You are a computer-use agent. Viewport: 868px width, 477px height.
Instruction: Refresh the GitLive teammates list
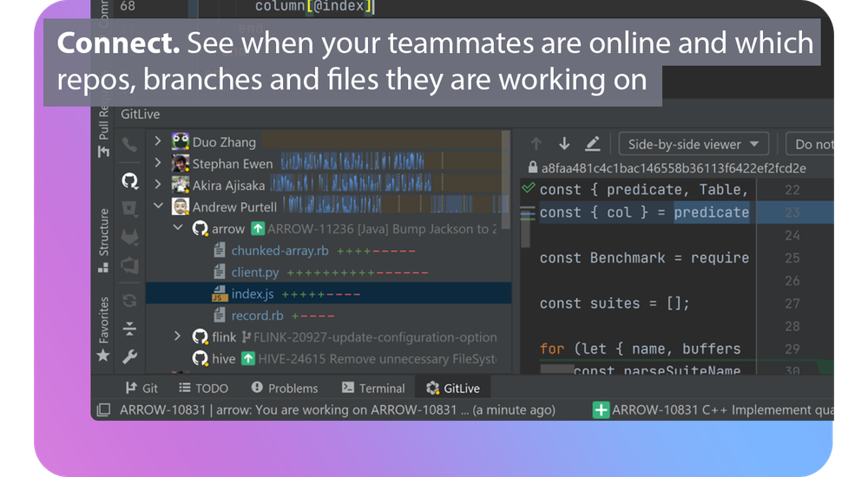pos(129,300)
